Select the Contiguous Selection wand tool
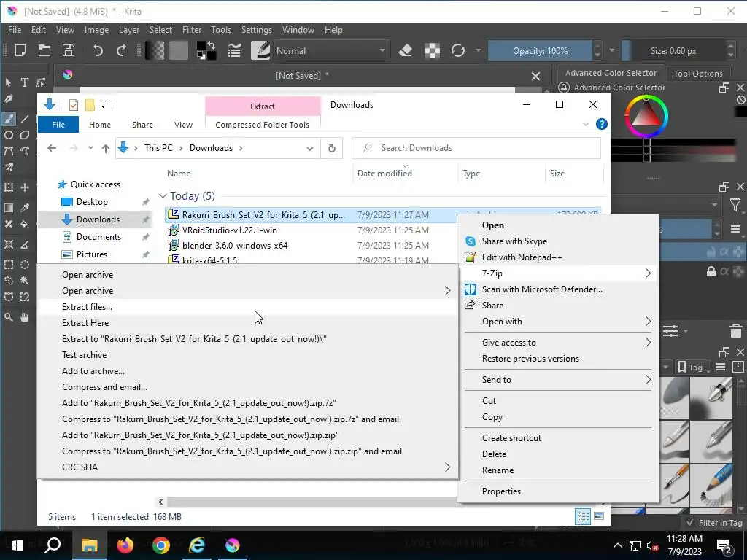Screen dimensions: 747x560 click(x=25, y=281)
